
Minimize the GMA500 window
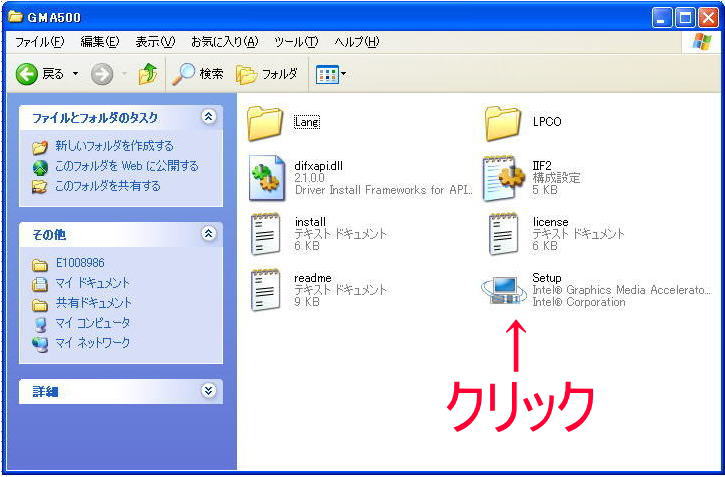pyautogui.click(x=662, y=18)
